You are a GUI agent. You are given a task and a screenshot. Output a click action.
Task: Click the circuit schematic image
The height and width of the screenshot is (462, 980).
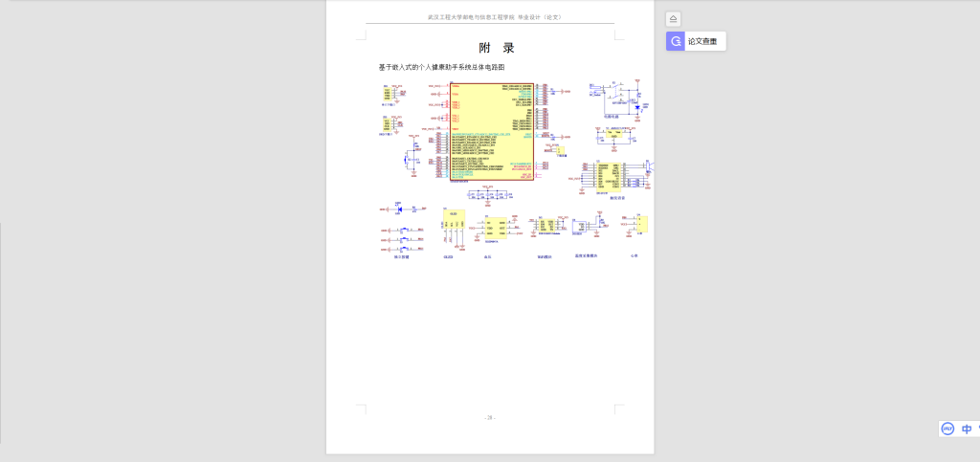pyautogui.click(x=515, y=169)
